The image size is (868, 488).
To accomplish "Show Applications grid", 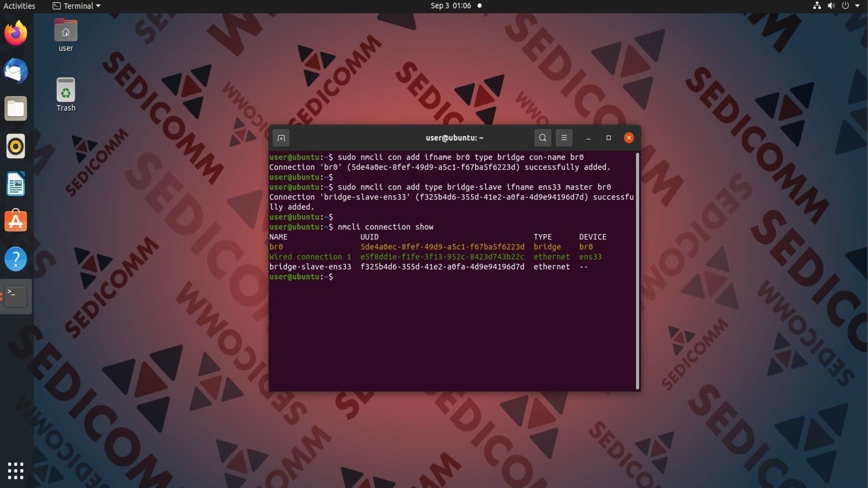I will coord(16,470).
